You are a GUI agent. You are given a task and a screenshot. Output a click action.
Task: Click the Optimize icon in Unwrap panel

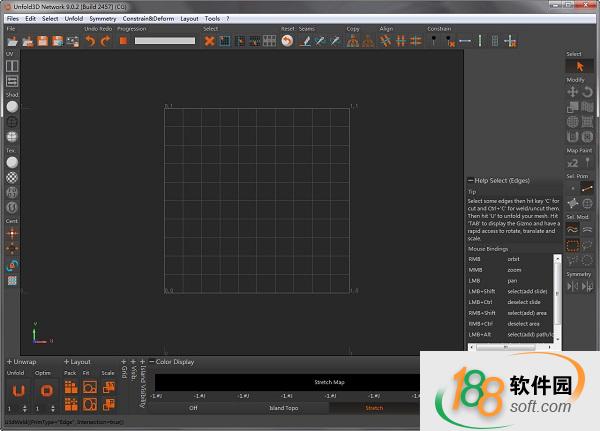pos(45,388)
